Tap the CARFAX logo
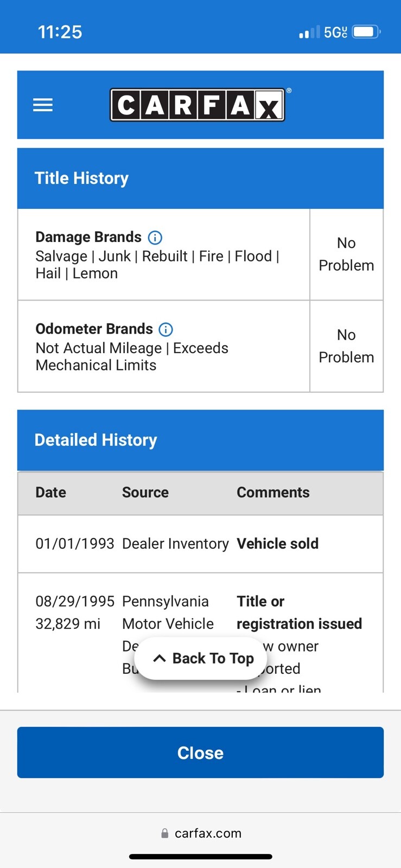401x868 pixels. [198, 105]
